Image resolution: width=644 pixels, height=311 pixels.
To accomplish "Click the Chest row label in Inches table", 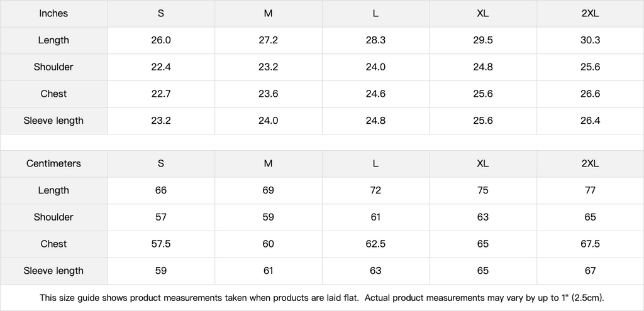I will point(53,94).
